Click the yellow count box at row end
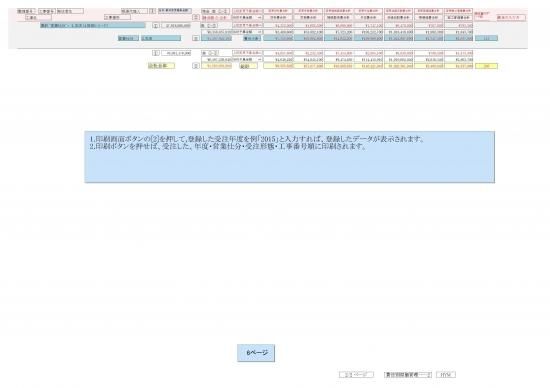The width and height of the screenshot is (550, 388). point(486,66)
